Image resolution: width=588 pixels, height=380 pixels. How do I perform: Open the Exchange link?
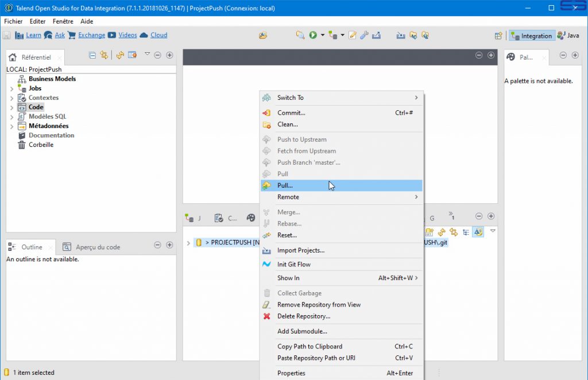pos(91,35)
